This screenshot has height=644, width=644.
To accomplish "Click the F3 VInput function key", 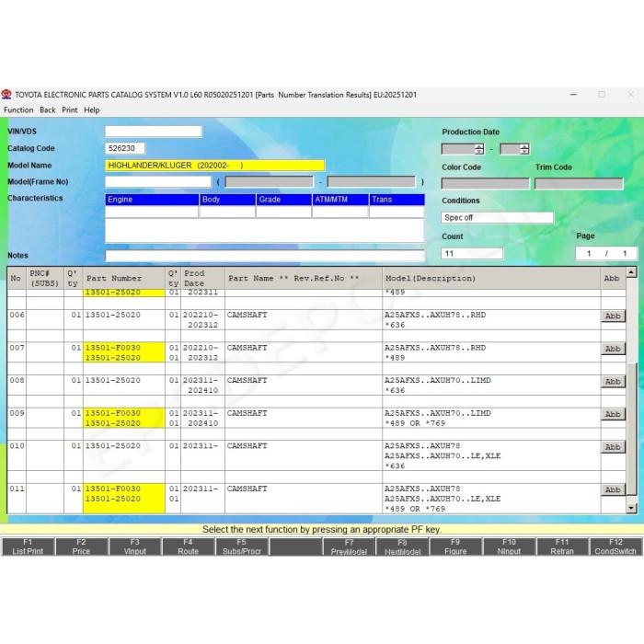I will (134, 546).
